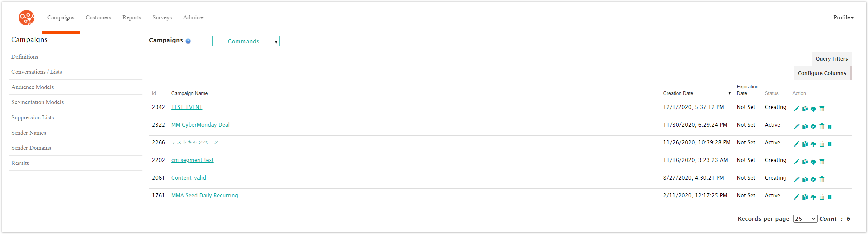The height and width of the screenshot is (234, 868).
Task: Duplicate the MMA Seed Daily Recurring campaign
Action: [x=805, y=197]
